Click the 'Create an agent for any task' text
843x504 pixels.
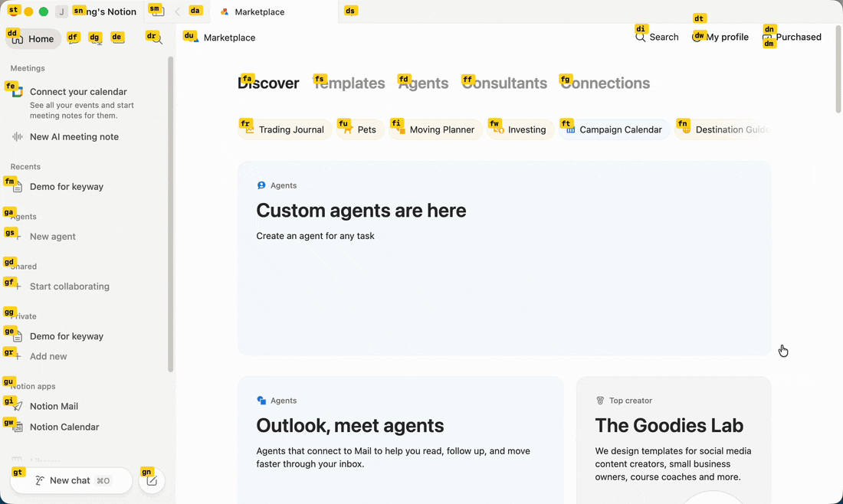[315, 236]
